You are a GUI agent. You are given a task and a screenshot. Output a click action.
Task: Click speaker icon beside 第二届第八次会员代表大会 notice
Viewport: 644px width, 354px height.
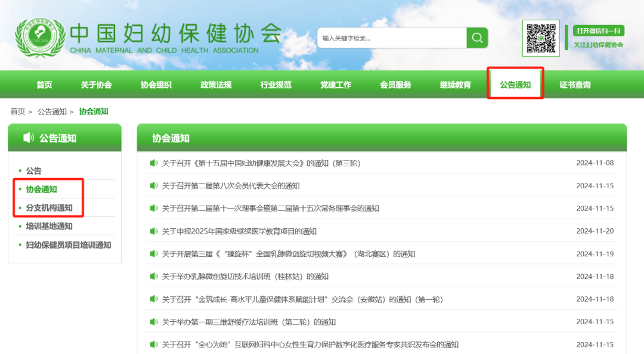[154, 185]
